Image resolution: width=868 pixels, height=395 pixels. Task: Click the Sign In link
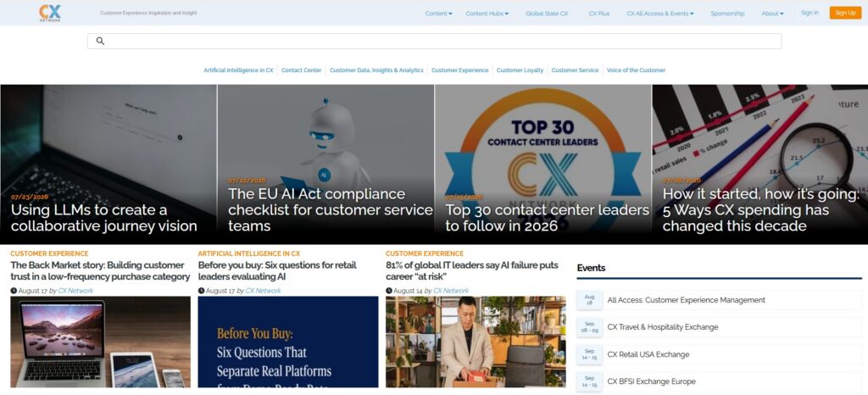[810, 13]
